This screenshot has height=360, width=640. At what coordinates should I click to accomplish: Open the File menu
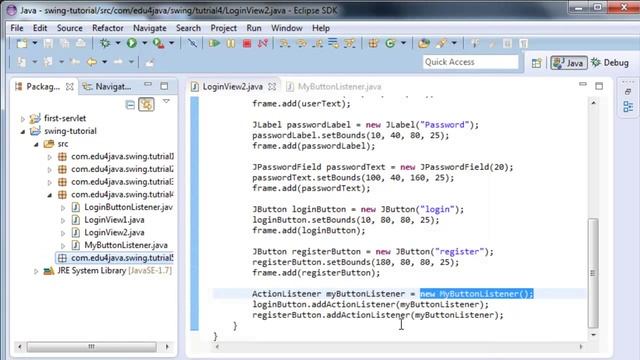(17, 28)
